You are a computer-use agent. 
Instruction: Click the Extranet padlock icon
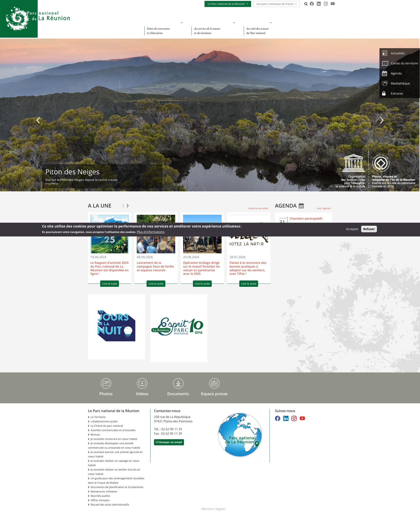tap(384, 93)
